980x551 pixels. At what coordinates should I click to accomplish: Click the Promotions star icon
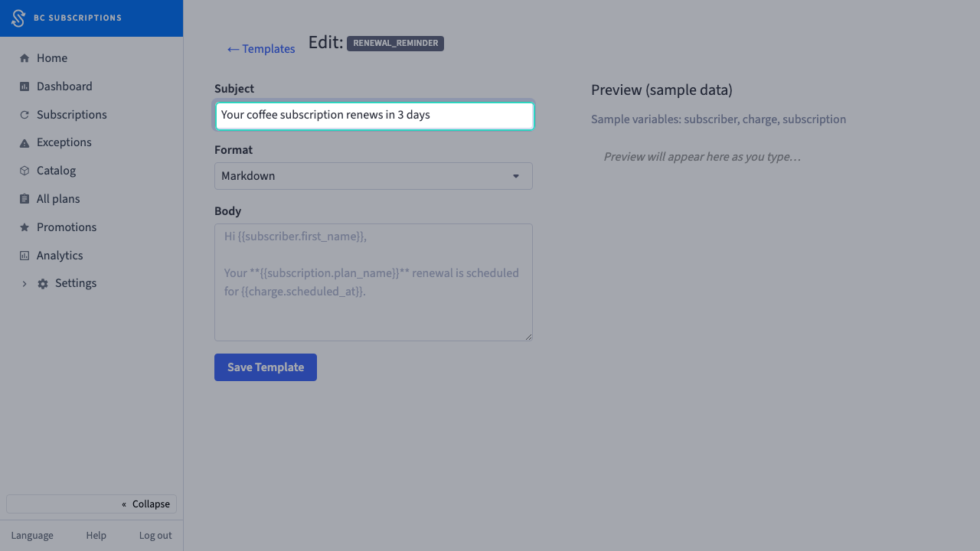click(24, 227)
